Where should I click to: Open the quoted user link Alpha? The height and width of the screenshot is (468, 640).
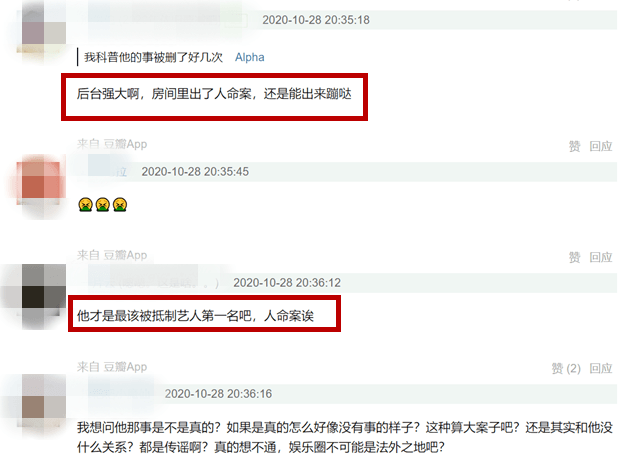pyautogui.click(x=249, y=57)
